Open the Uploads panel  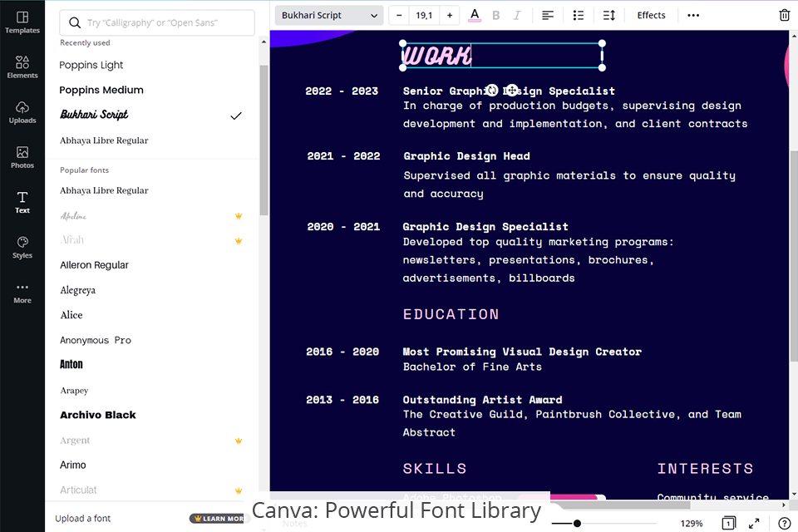22,112
